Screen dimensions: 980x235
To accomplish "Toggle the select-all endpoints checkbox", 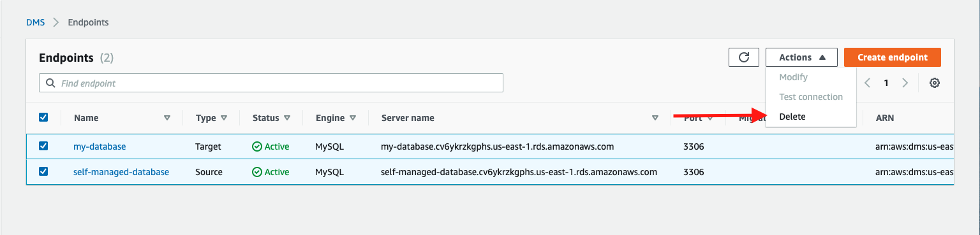I will pos(43,117).
